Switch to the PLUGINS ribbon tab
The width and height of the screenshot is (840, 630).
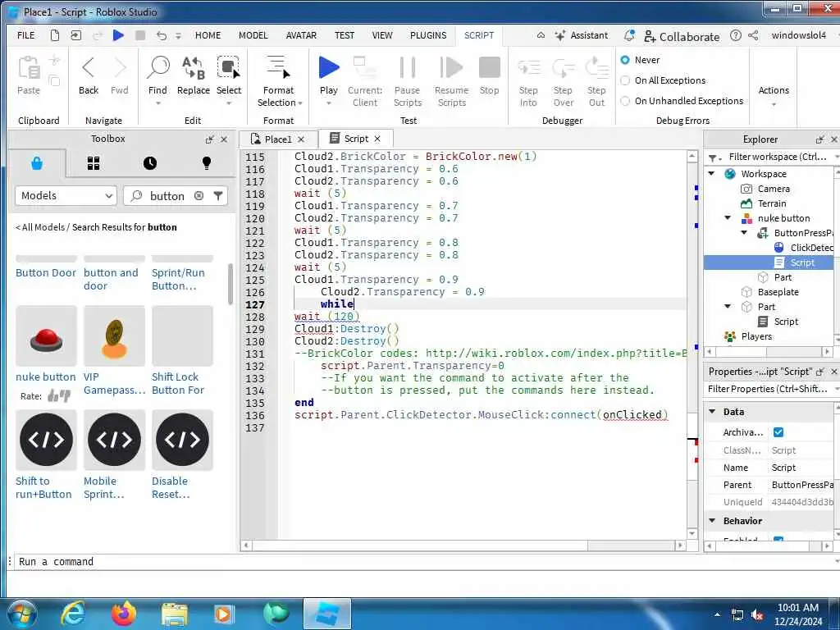point(428,35)
